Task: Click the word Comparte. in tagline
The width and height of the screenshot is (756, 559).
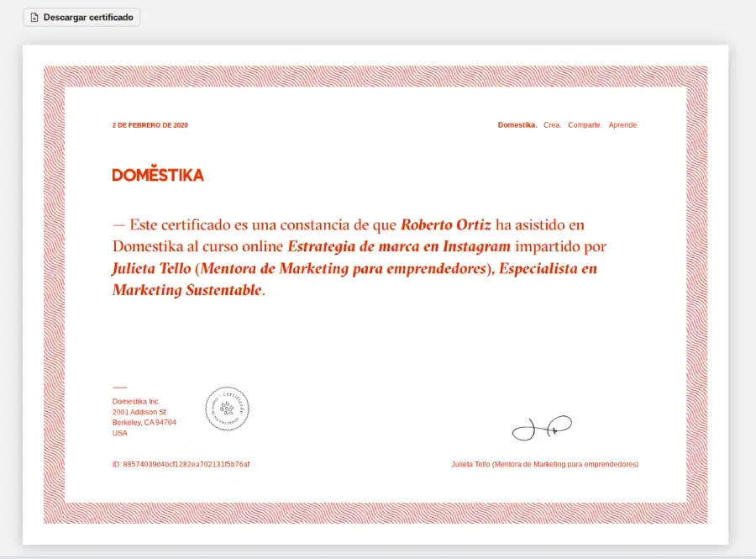Action: click(x=585, y=125)
